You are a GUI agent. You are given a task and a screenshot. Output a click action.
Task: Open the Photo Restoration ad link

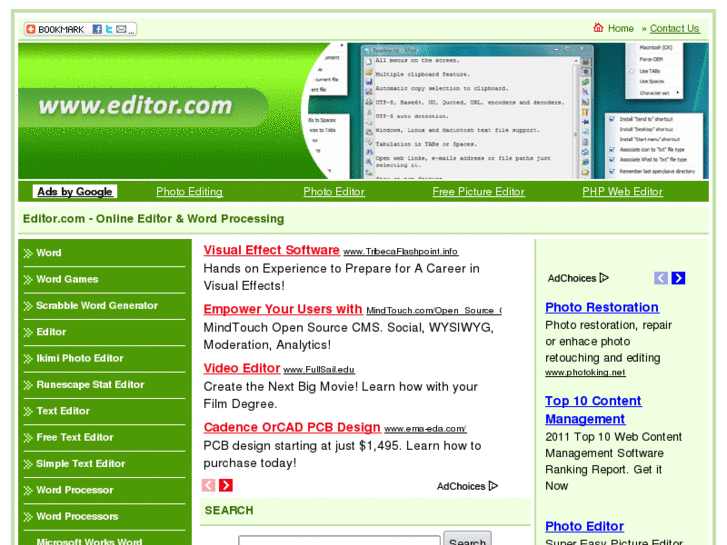(x=602, y=307)
